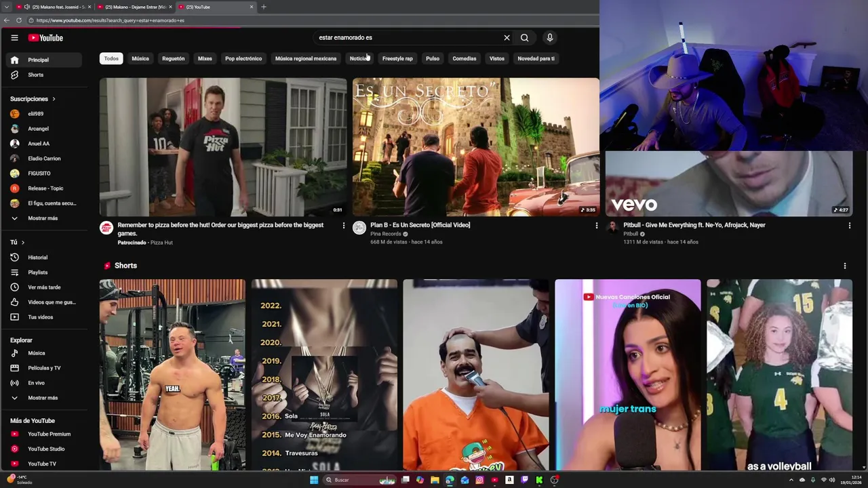868x488 pixels.
Task: Expand the Tú section chevron
Action: [x=22, y=242]
